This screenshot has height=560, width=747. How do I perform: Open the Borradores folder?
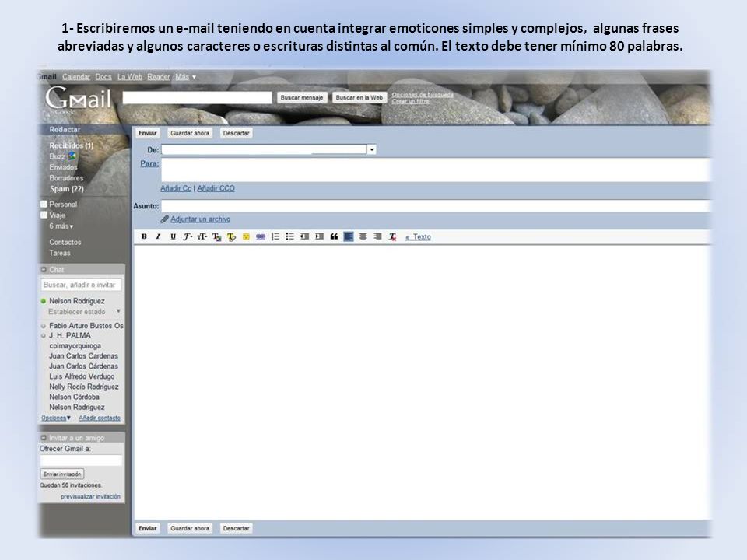coord(66,178)
